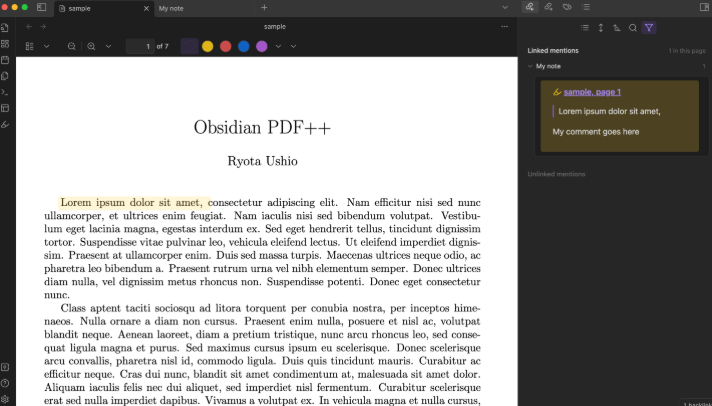Close the sample tab
The image size is (712, 406).
(146, 8)
